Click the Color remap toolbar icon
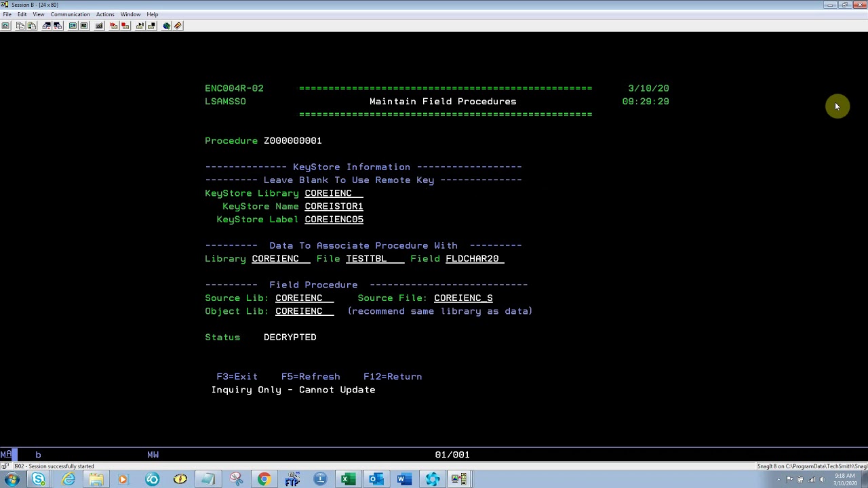The height and width of the screenshot is (488, 868). click(x=84, y=26)
